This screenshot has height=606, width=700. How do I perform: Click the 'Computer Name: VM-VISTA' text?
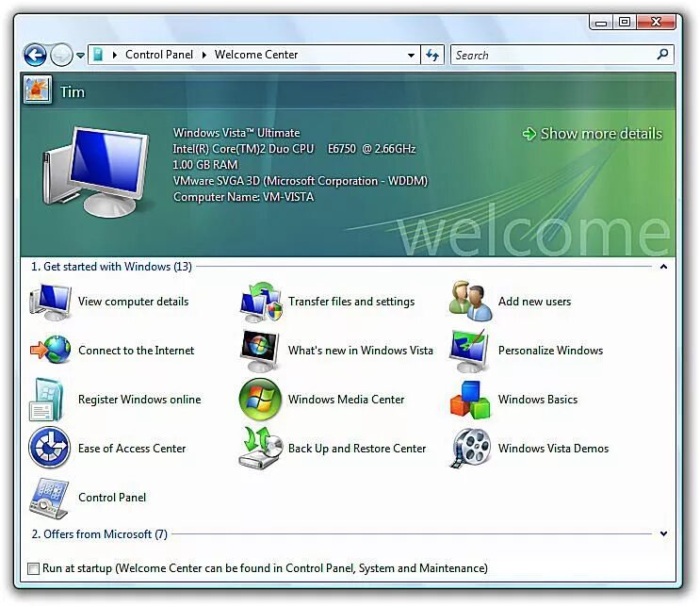pos(243,197)
